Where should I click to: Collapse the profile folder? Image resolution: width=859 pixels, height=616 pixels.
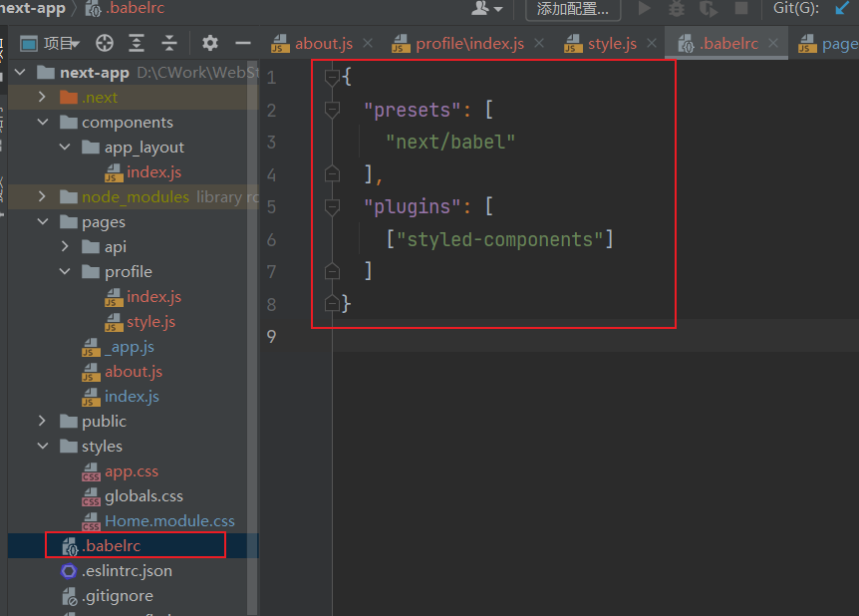pos(65,271)
